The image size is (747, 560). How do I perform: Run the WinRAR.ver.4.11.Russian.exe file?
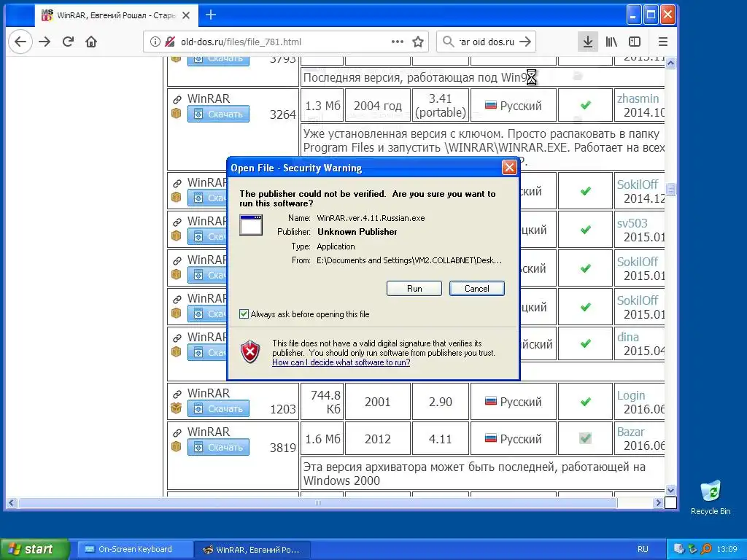click(x=414, y=289)
